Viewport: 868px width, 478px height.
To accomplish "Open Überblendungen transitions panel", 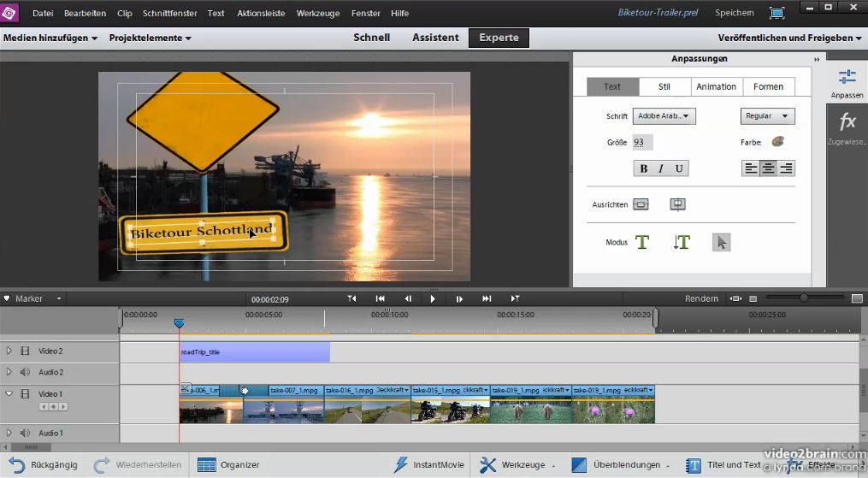I will [621, 464].
